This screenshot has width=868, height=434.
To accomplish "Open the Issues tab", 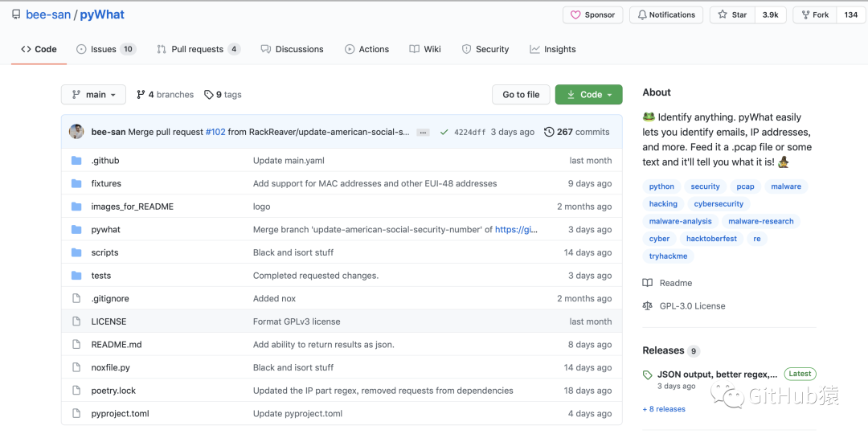I will tap(106, 49).
